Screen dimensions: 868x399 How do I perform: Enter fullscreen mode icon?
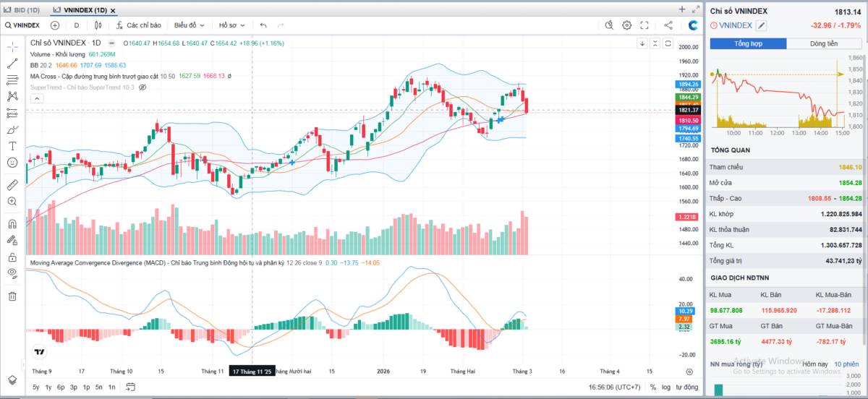tap(644, 25)
